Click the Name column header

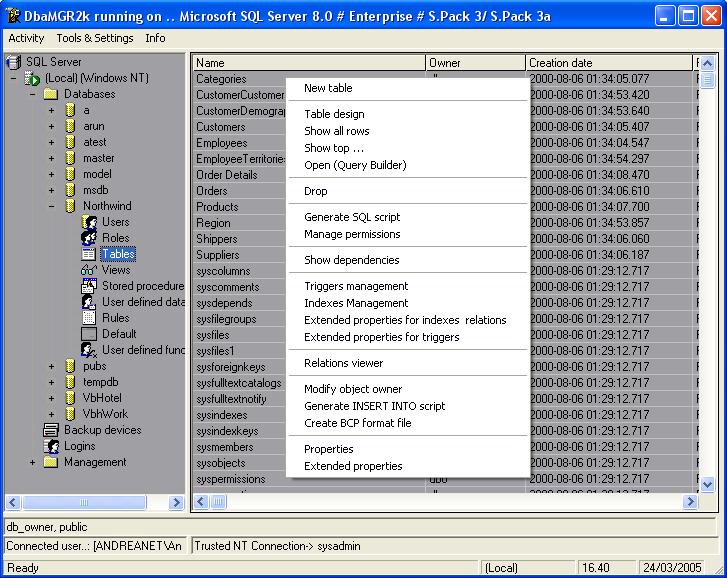click(x=308, y=63)
